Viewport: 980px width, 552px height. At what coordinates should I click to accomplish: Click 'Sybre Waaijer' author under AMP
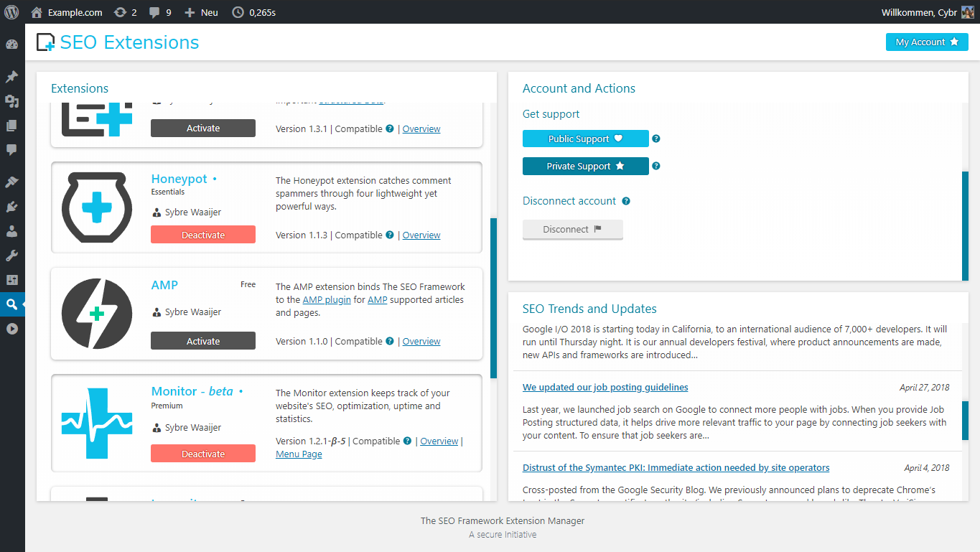(193, 312)
